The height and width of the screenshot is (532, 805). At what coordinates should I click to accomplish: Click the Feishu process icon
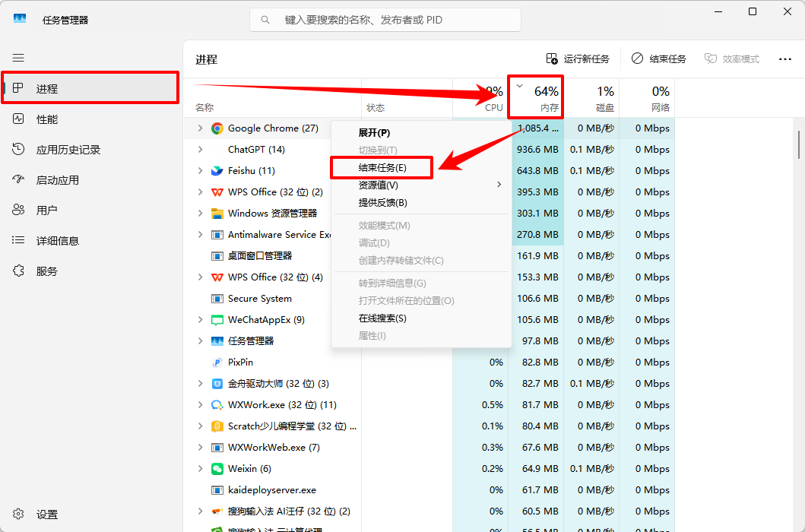pyautogui.click(x=217, y=171)
